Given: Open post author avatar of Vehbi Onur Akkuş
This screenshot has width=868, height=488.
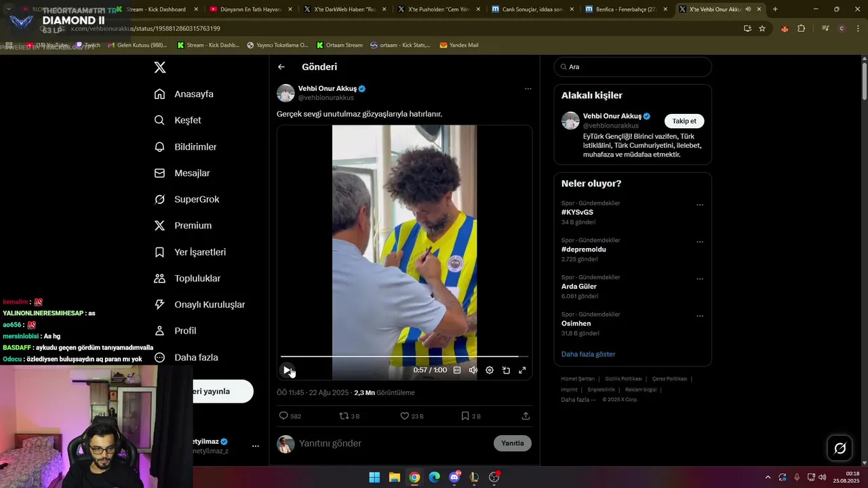Looking at the screenshot, I should (x=285, y=93).
